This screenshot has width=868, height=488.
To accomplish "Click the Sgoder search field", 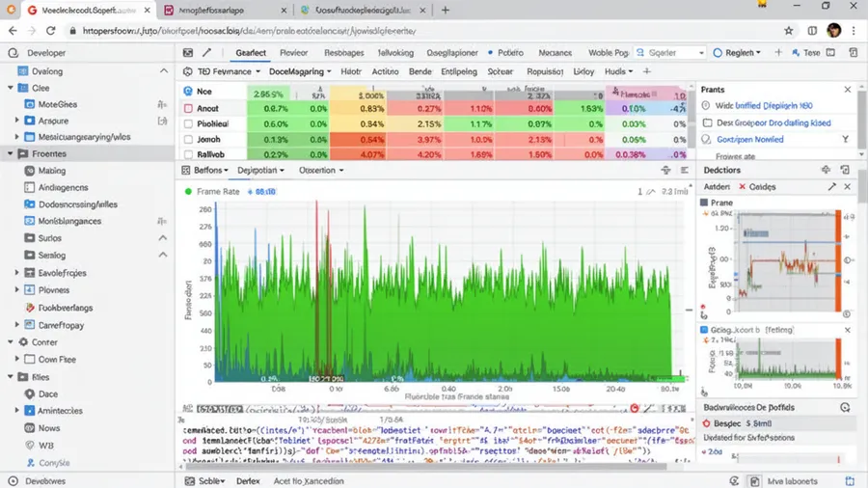I will (x=670, y=53).
